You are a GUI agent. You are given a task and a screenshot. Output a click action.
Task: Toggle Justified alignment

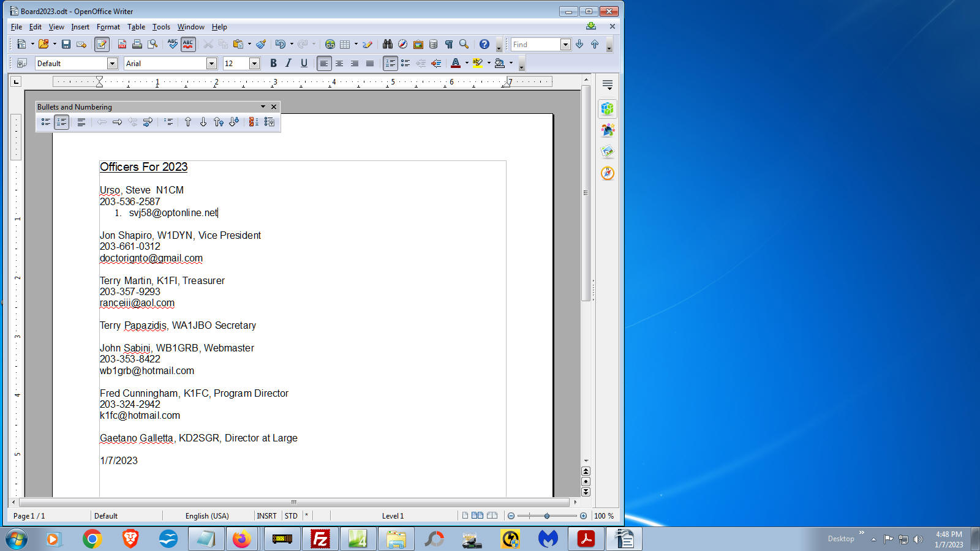(x=370, y=63)
